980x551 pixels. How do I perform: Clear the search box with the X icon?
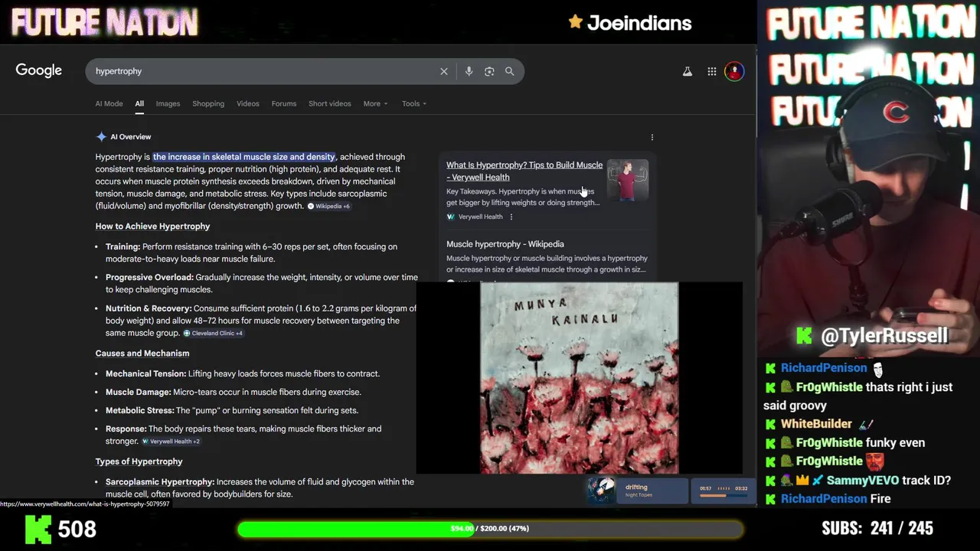(444, 71)
